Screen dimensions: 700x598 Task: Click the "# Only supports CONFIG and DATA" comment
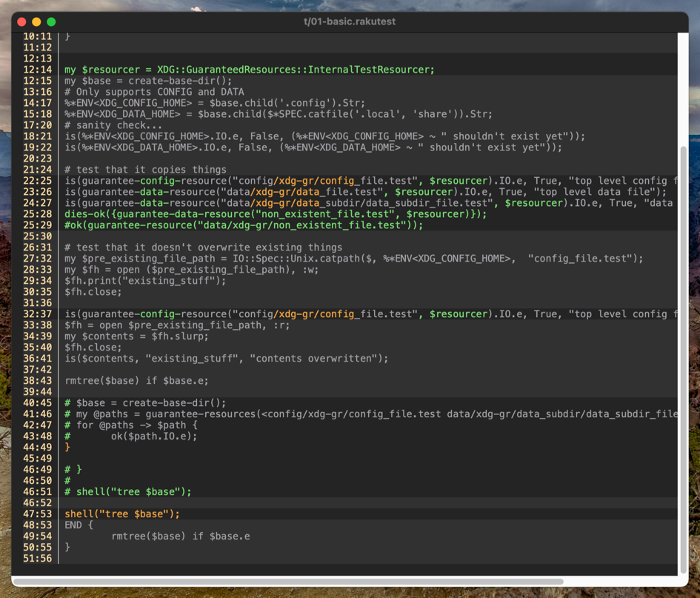(154, 92)
